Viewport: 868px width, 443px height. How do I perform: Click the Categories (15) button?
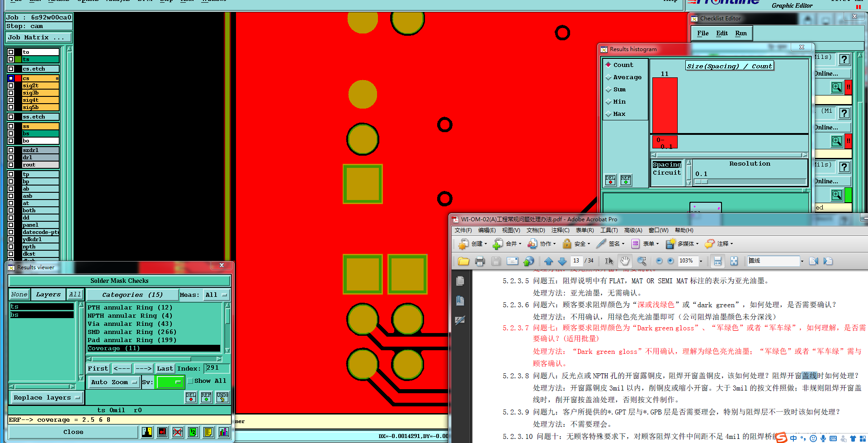(x=132, y=295)
